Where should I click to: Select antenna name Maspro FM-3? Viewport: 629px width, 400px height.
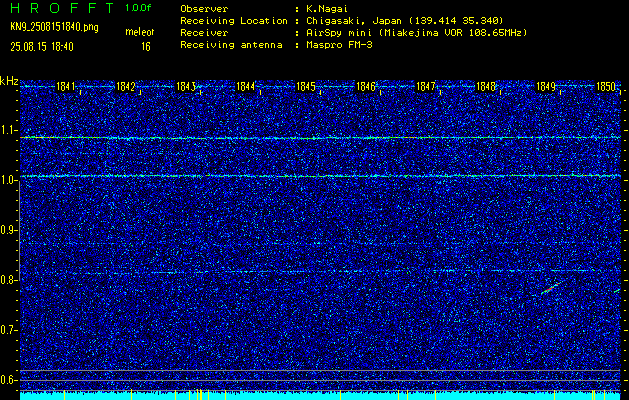(x=339, y=45)
